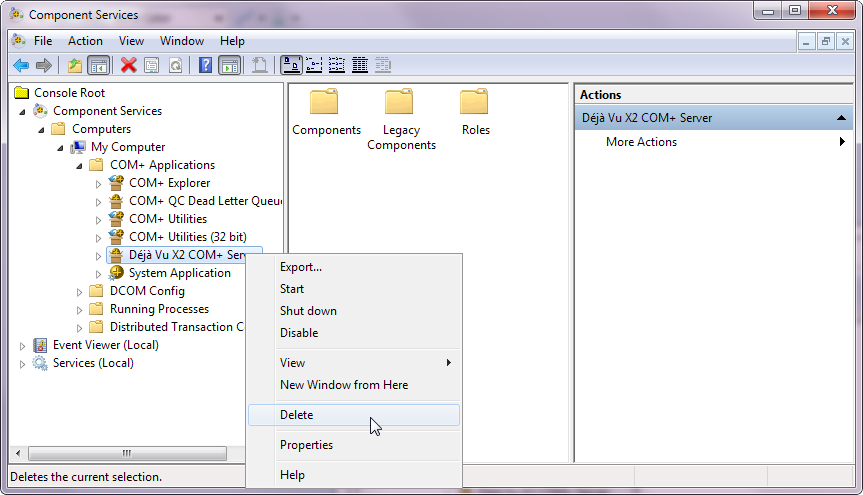Choose Delete in the context menu

click(x=354, y=415)
